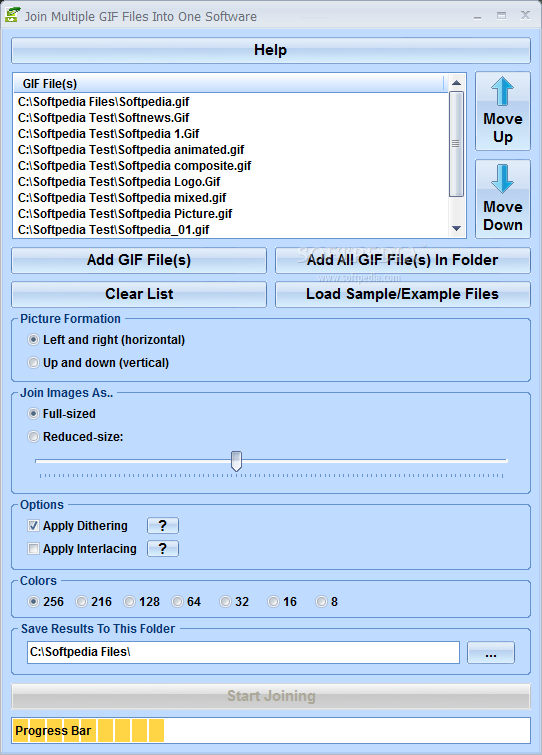Click the Start Joining button
542x755 pixels.
(x=271, y=696)
